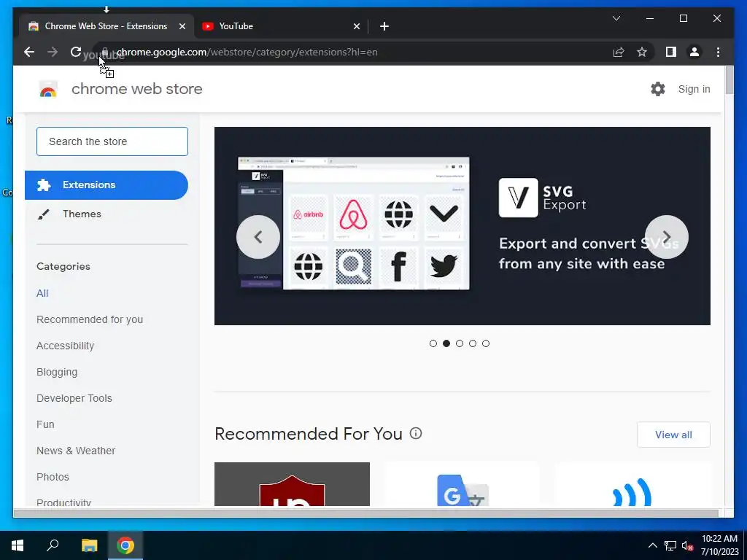Select the Chrome Web Store - Extensions tab
Image resolution: width=747 pixels, height=560 pixels.
(107, 26)
